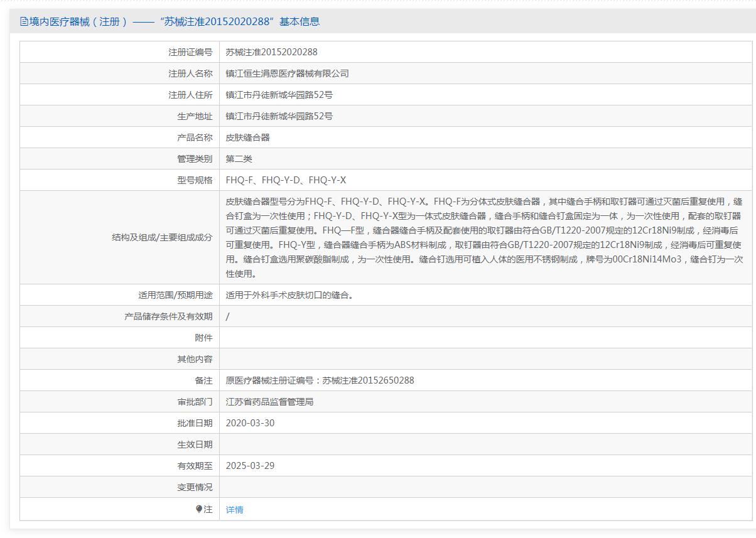Viewport: 756px width, 538px height.
Task: Click registrant name 镇江恒生涓恩医疗器械有限公司
Action: (287, 73)
